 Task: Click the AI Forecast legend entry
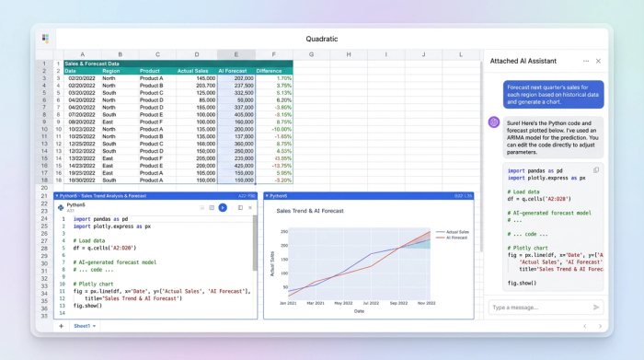tap(452, 238)
